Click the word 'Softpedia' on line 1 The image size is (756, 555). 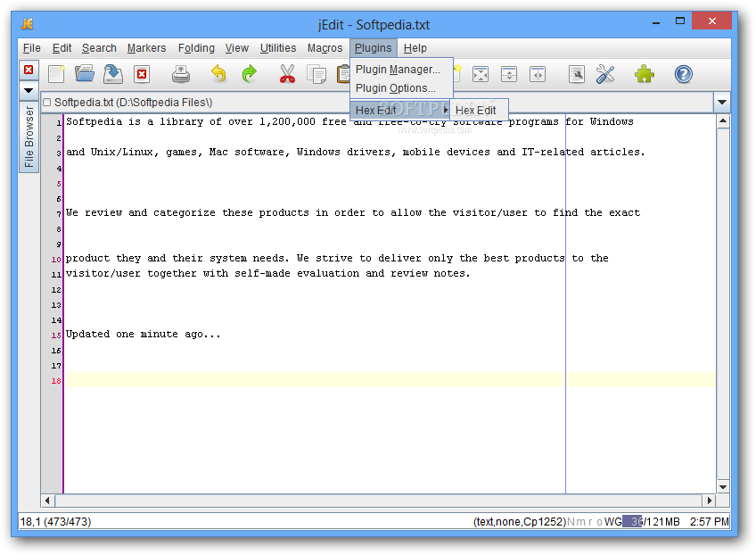[x=94, y=121]
